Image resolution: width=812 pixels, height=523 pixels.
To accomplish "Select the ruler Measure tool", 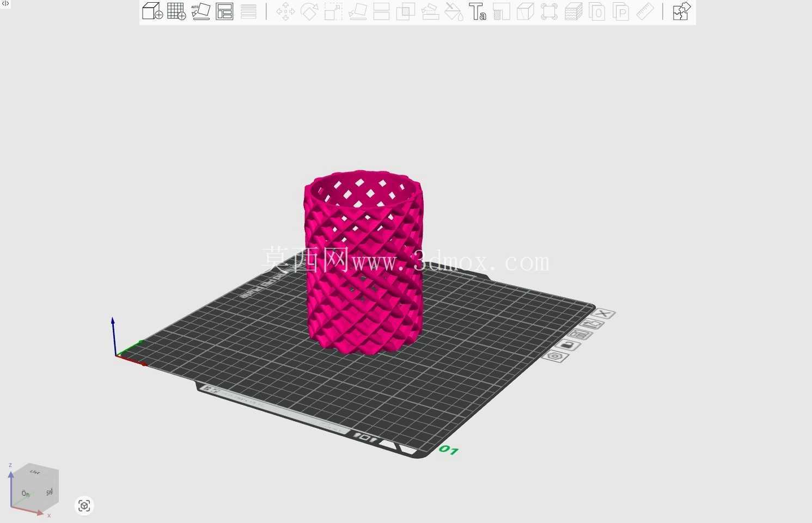I will point(645,11).
